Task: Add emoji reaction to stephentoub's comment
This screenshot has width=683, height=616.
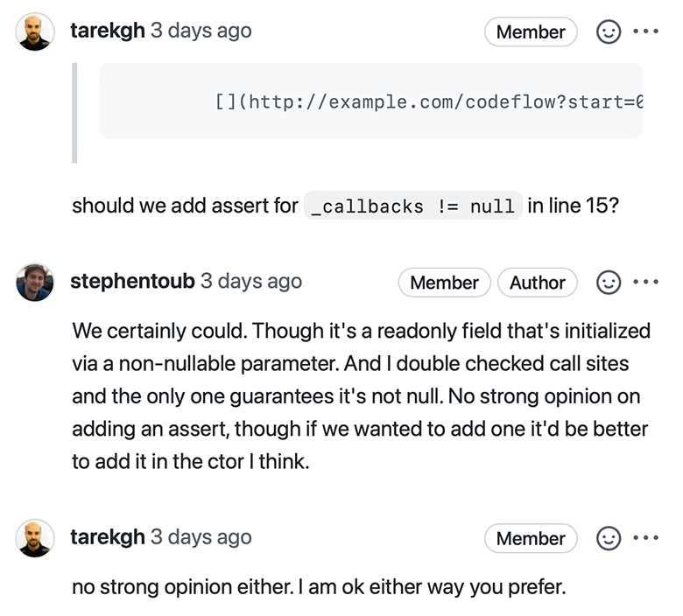Action: [x=608, y=283]
